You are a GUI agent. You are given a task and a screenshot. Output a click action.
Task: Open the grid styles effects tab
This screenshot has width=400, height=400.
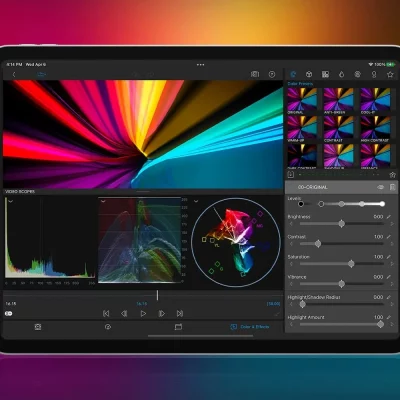coord(325,74)
